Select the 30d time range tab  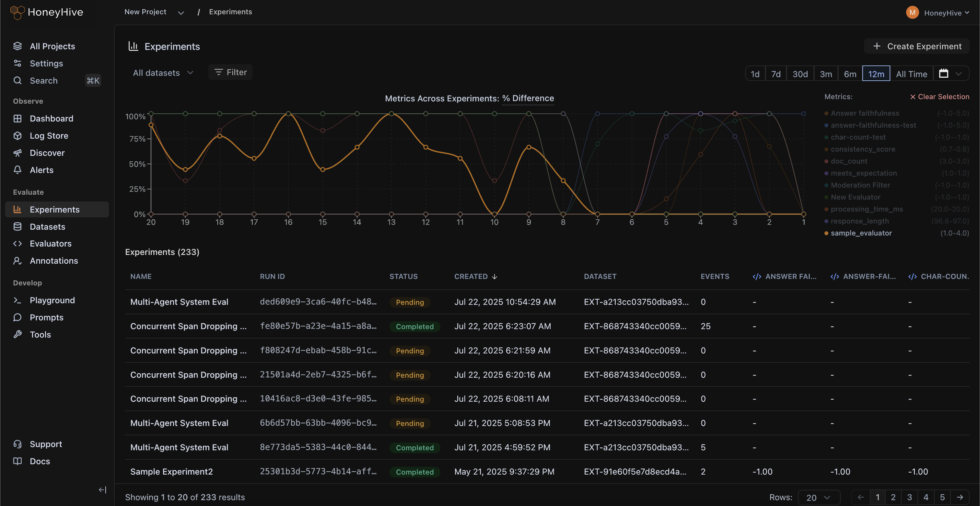pyautogui.click(x=800, y=74)
